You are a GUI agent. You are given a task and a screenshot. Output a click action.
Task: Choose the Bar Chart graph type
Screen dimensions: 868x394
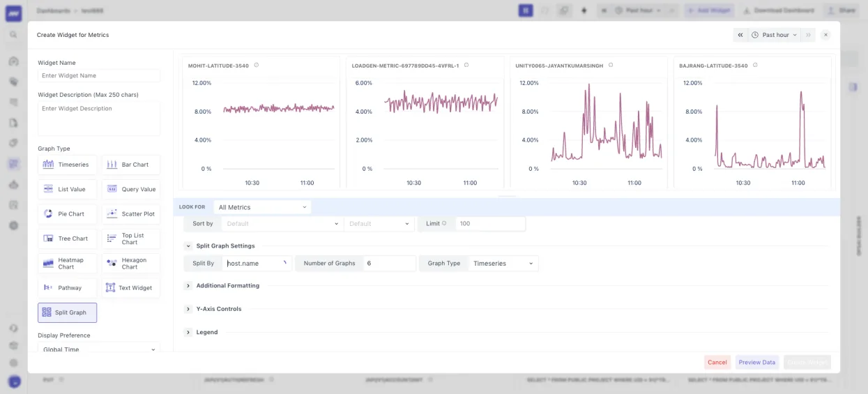click(x=131, y=165)
